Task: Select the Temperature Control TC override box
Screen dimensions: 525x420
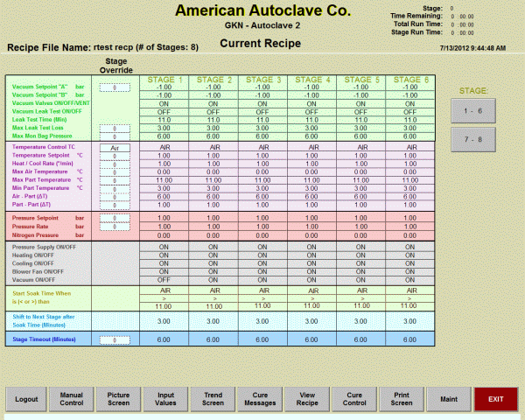Action: (x=115, y=148)
